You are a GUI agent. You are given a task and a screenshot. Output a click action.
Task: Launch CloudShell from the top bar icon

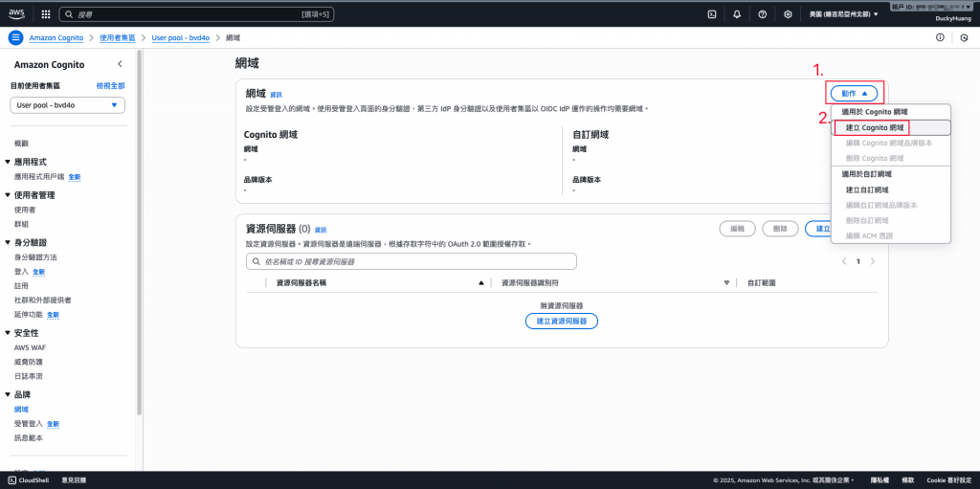711,13
